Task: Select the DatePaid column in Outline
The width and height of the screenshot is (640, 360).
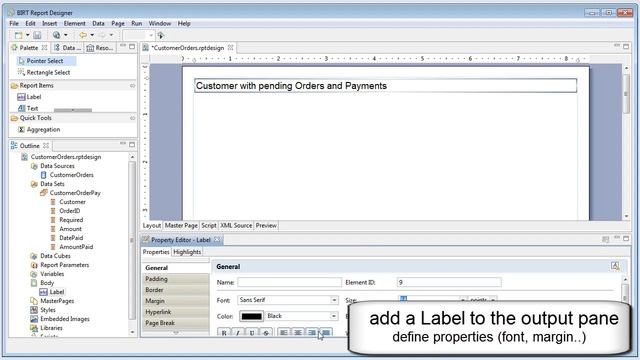Action: click(x=71, y=238)
